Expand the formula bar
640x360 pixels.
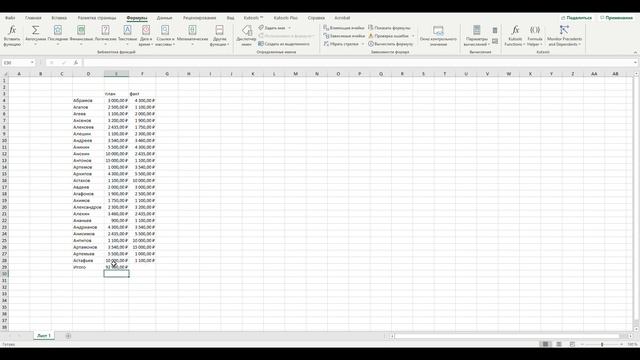[636, 62]
